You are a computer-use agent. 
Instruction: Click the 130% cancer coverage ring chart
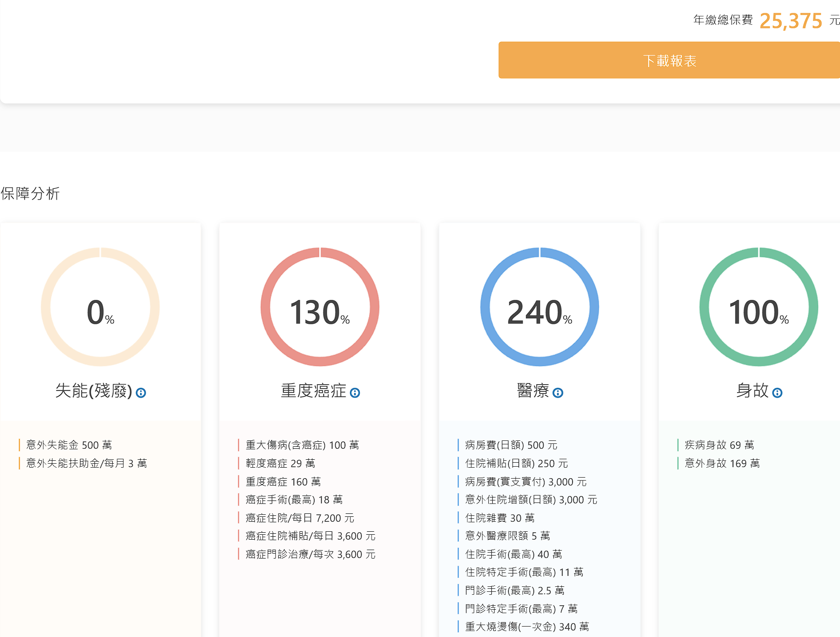tap(320, 307)
